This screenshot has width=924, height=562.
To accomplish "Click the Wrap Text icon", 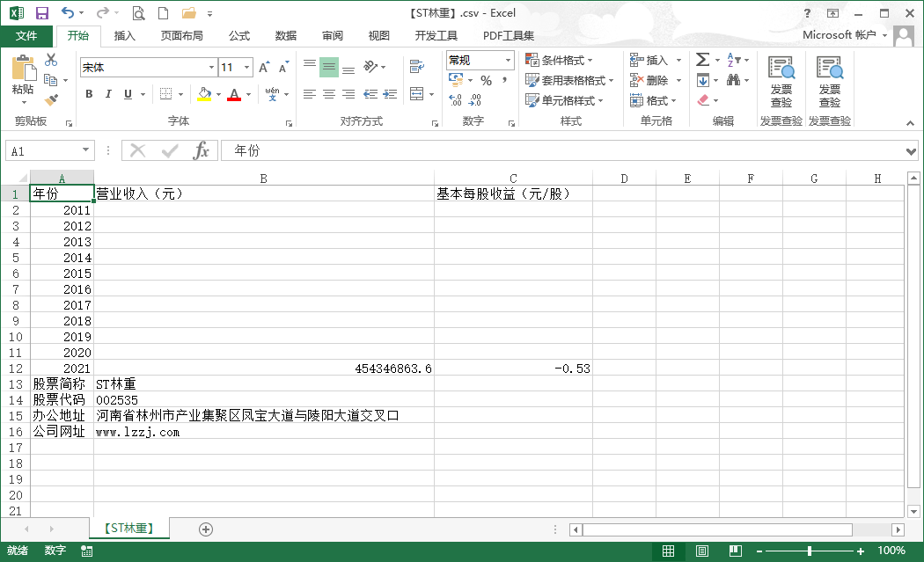I will (416, 67).
